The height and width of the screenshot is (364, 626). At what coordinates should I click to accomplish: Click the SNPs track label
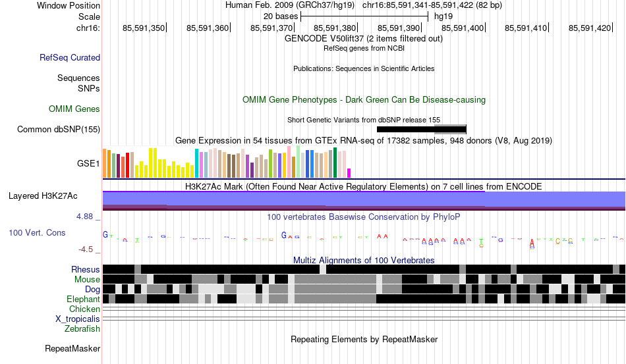point(89,88)
